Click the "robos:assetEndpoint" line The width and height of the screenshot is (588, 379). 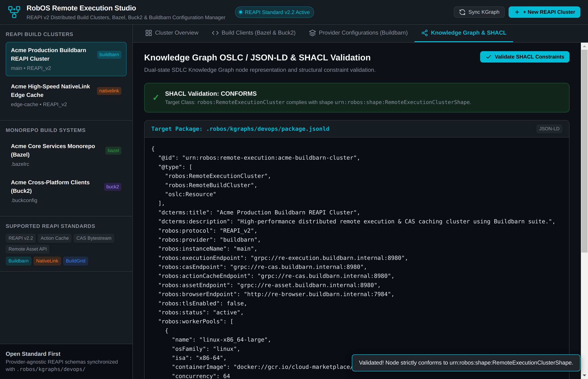pos(269,285)
